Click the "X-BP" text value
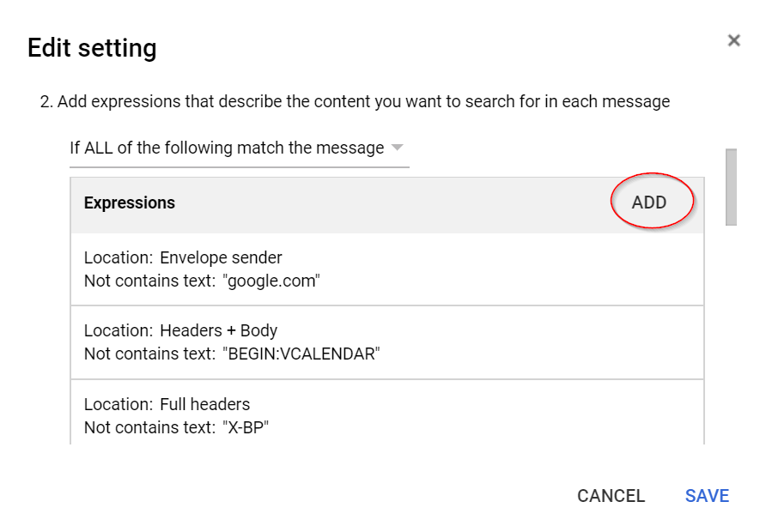766x532 pixels. [245, 426]
